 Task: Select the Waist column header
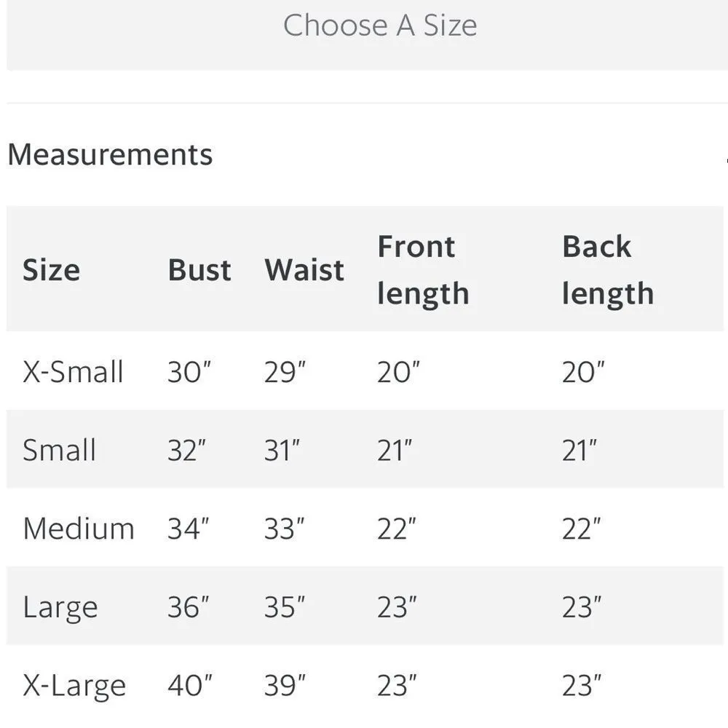(x=304, y=270)
